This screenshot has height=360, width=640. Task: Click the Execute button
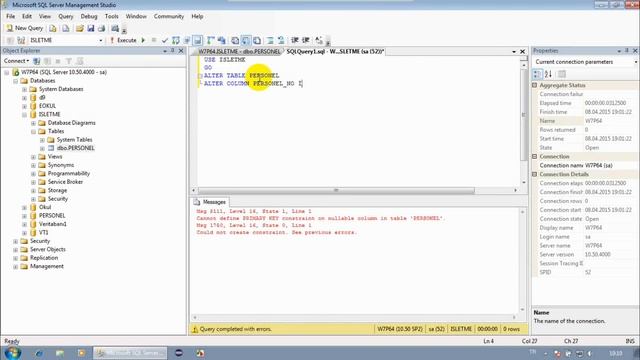point(124,40)
